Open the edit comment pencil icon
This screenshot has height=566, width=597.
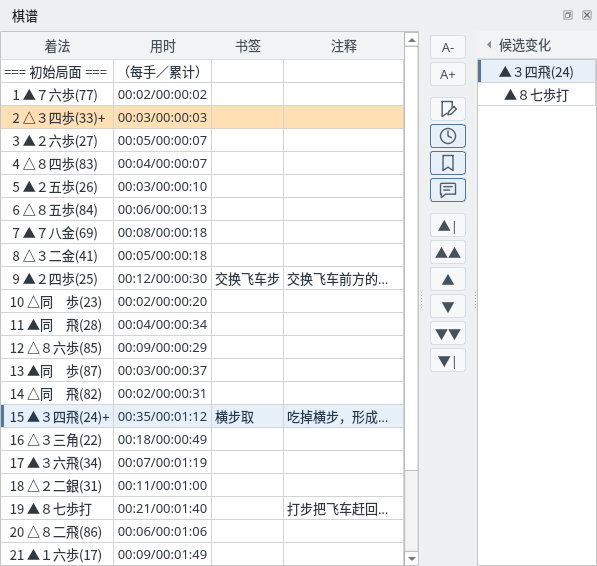pyautogui.click(x=448, y=109)
